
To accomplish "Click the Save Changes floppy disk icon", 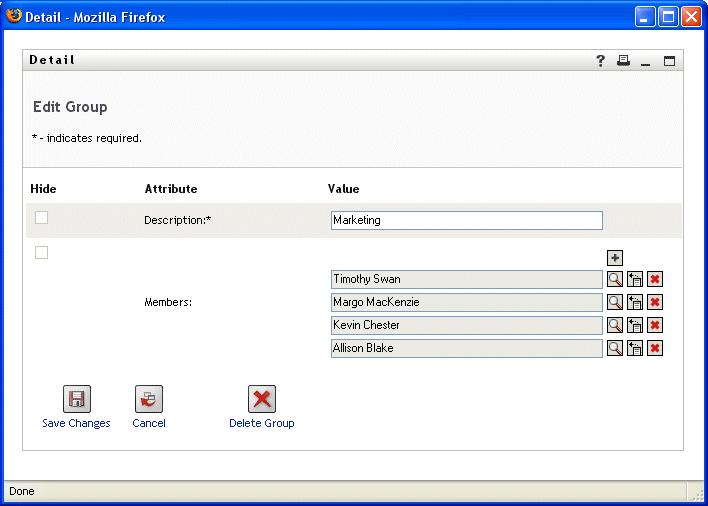I will [x=77, y=399].
